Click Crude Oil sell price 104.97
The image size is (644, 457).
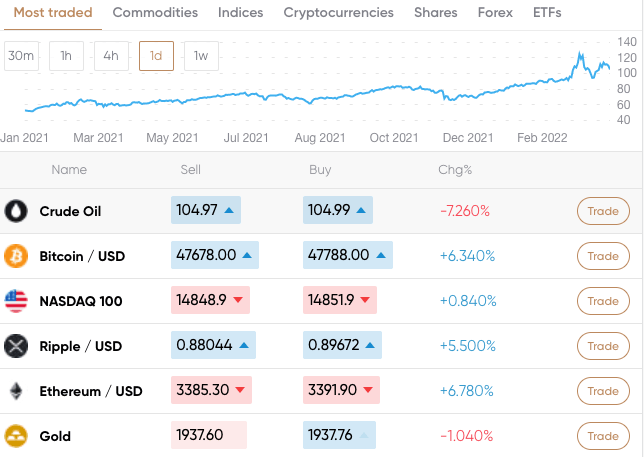click(x=206, y=210)
